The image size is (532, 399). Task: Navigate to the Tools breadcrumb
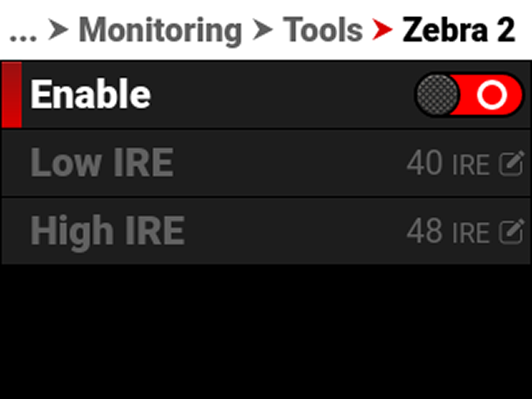coord(322,30)
